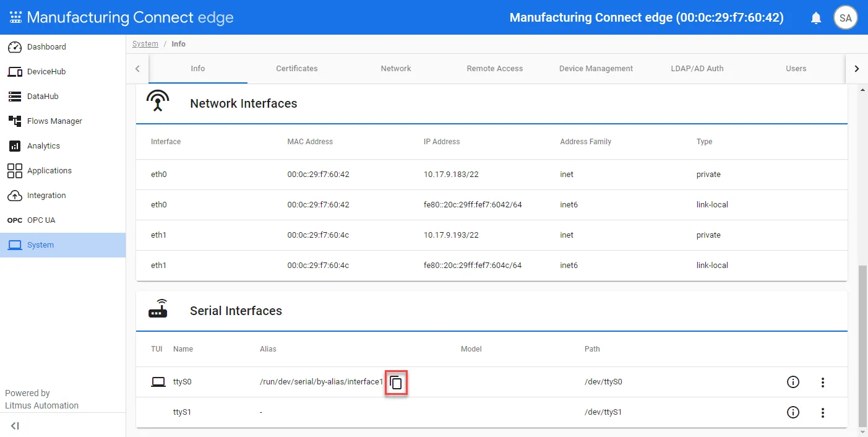868x437 pixels.
Task: Switch to the Device Management tab
Action: [x=596, y=69]
